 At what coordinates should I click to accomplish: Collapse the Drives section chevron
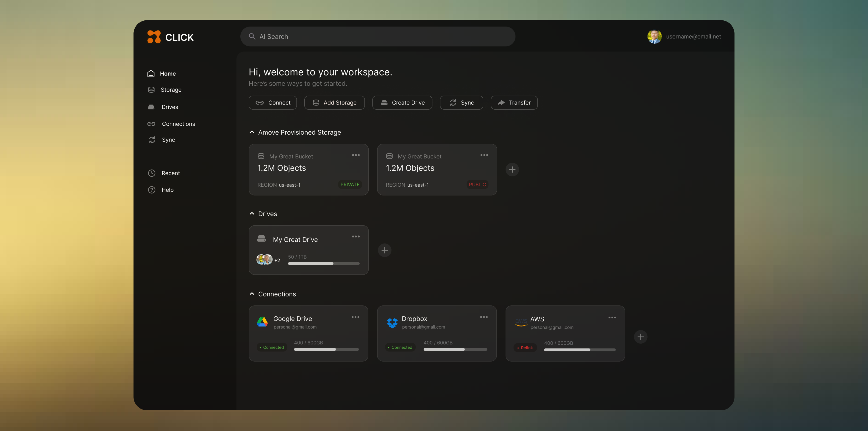click(252, 214)
